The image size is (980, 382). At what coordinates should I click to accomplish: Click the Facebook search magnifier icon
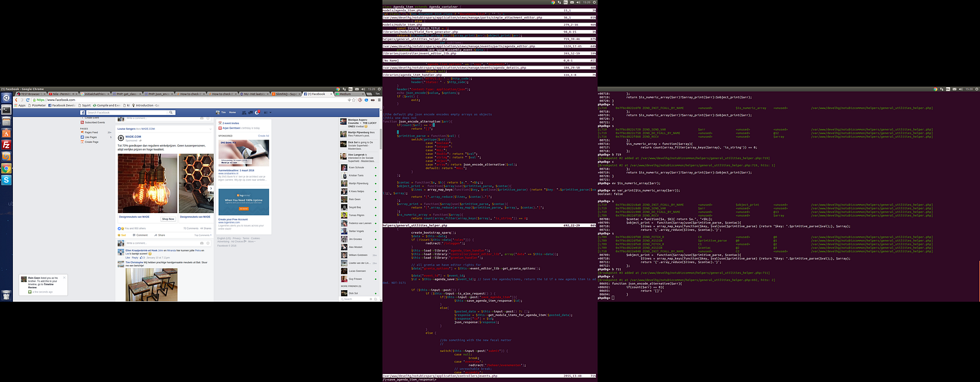coord(171,113)
